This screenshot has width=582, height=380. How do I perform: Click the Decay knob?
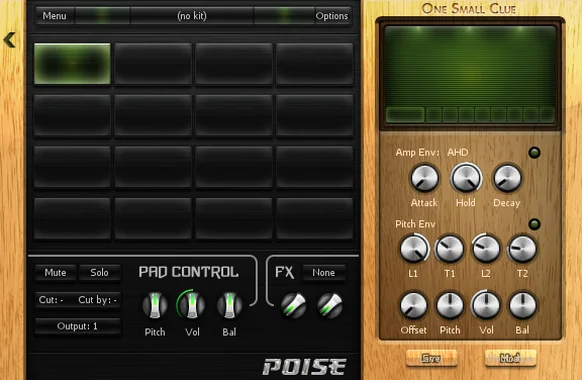507,178
